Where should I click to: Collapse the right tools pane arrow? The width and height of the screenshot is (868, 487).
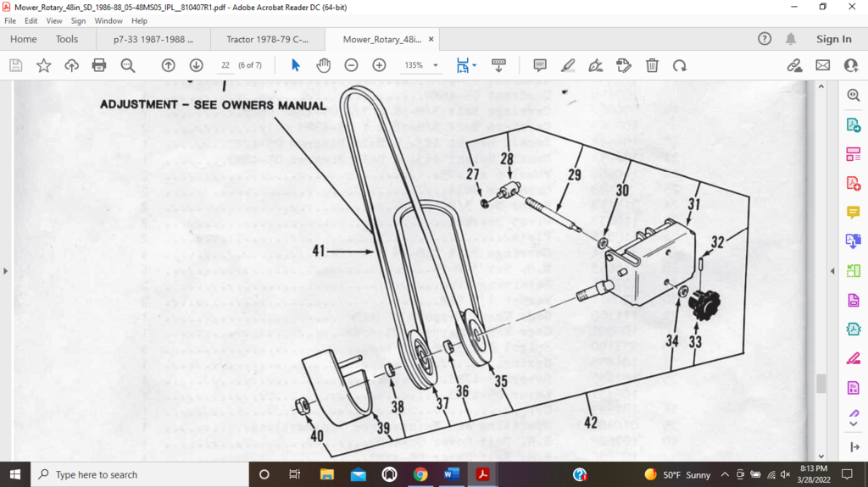(x=832, y=271)
